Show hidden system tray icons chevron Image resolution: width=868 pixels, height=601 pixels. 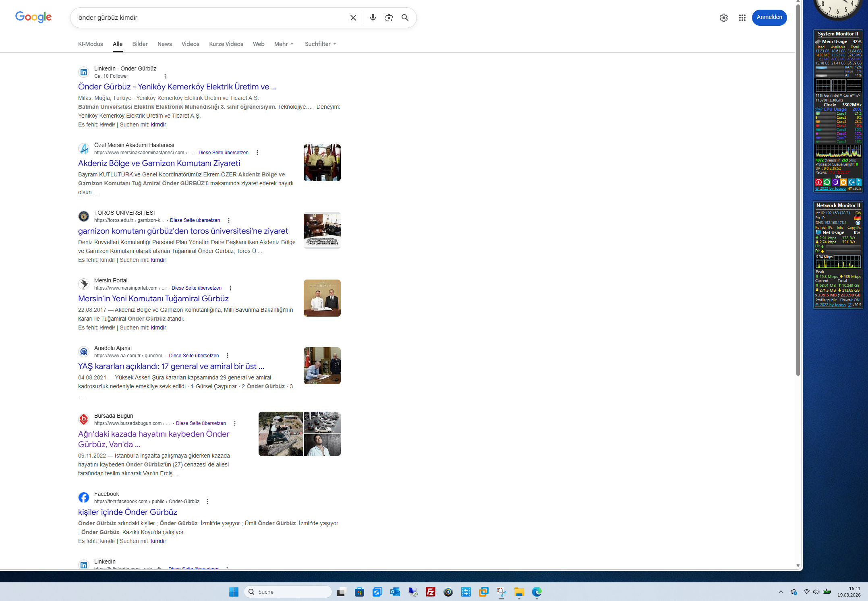781,592
